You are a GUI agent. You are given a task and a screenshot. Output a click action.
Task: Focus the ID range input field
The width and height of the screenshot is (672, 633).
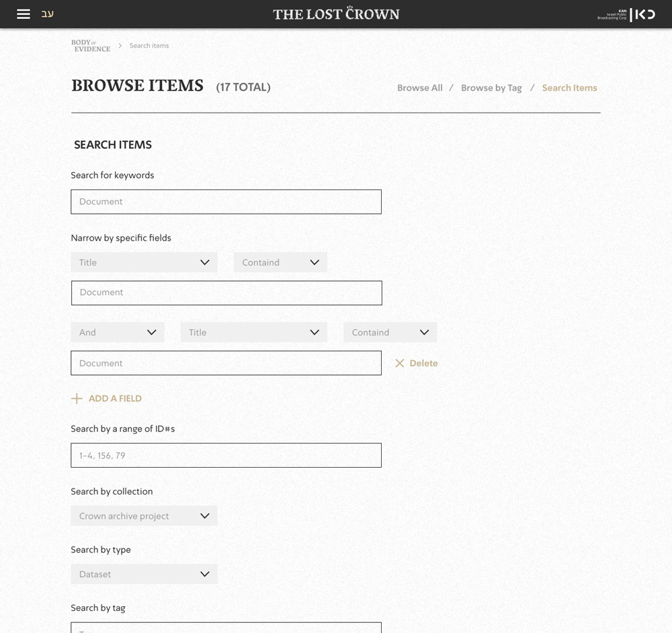[x=226, y=456]
